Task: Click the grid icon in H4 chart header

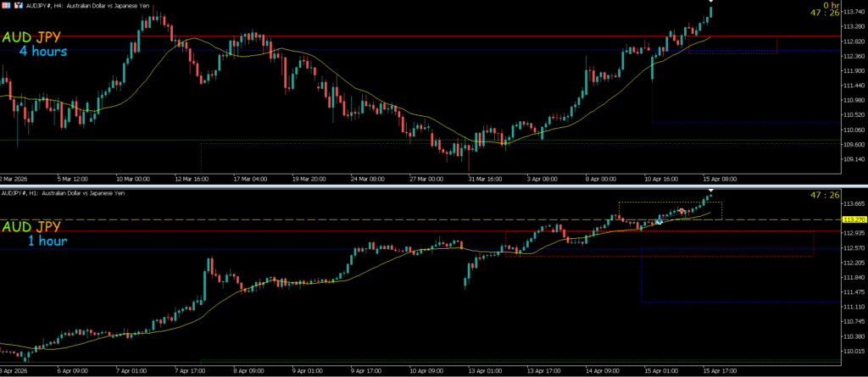Action: [5, 5]
